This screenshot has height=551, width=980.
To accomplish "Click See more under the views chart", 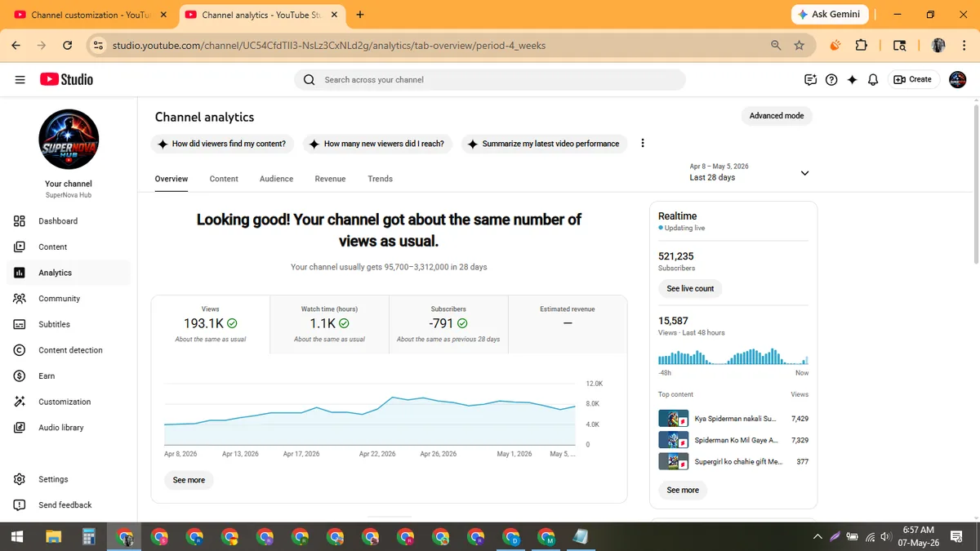I will coord(189,480).
